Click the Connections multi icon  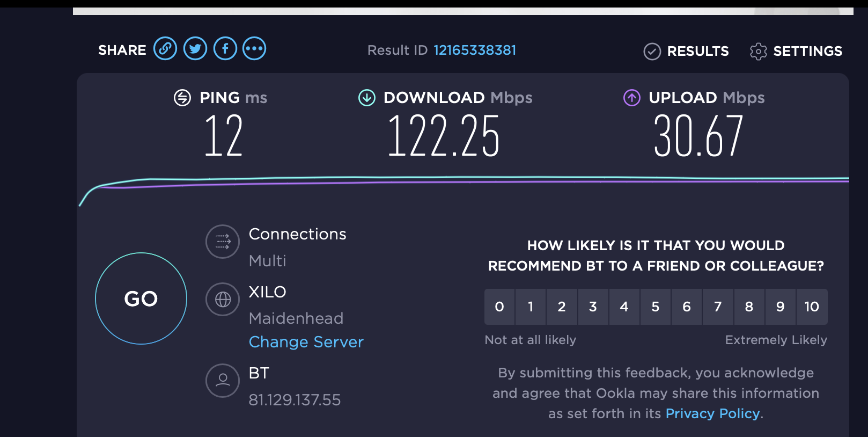click(223, 242)
